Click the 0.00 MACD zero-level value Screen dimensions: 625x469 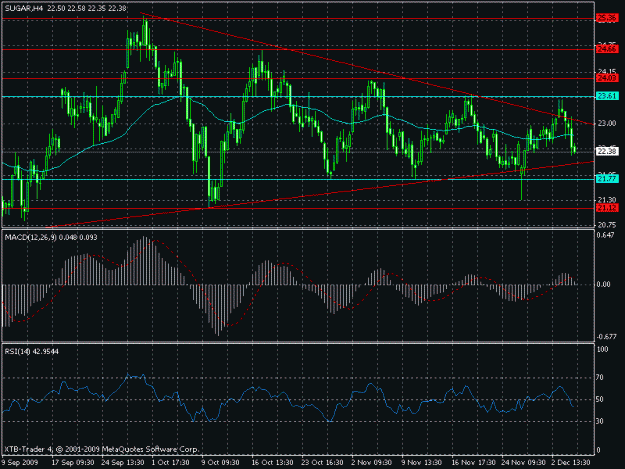click(x=603, y=284)
